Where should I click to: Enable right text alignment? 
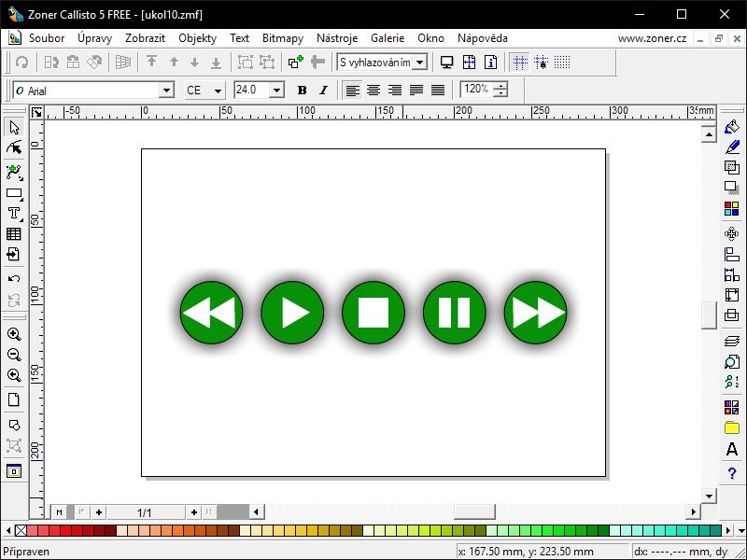point(395,90)
